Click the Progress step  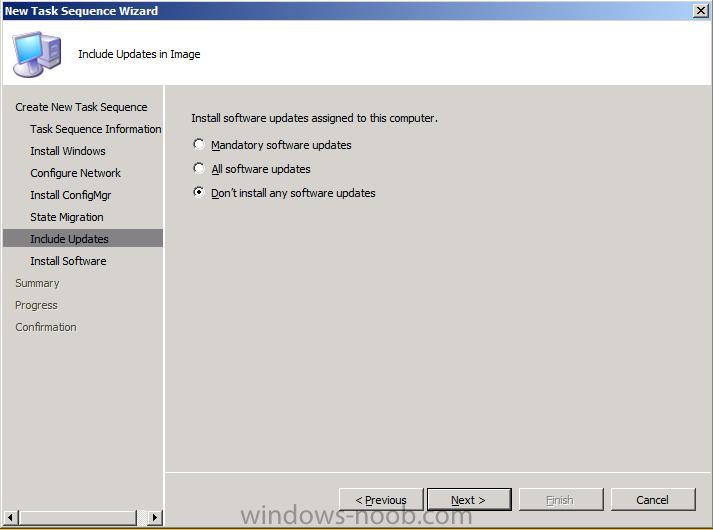36,305
